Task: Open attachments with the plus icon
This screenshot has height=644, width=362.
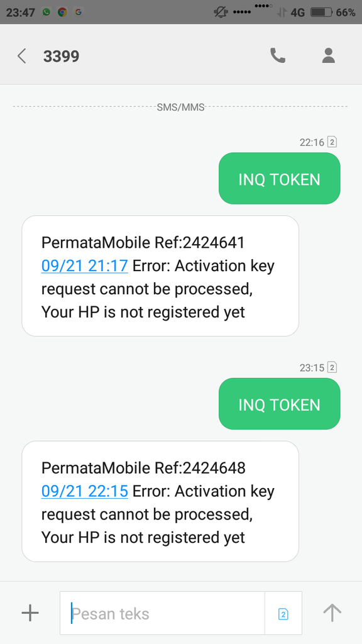Action: 30,613
